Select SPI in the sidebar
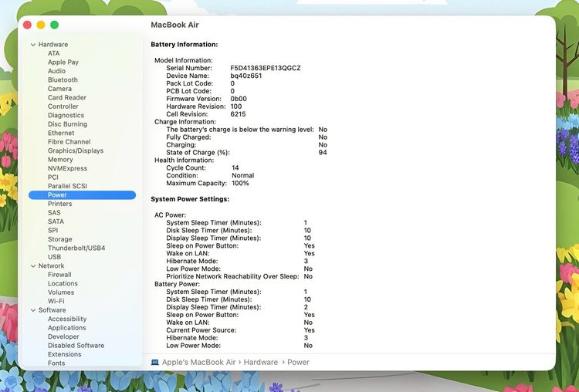 point(52,230)
